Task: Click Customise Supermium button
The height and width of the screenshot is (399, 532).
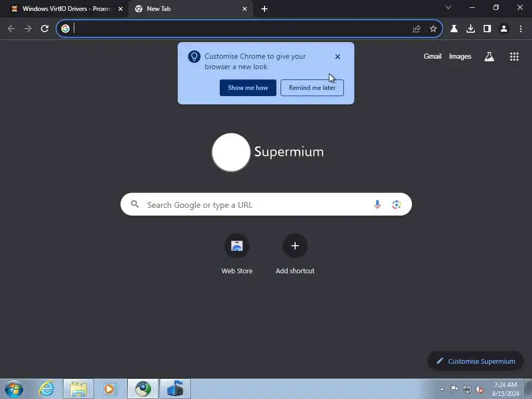Action: (x=476, y=361)
